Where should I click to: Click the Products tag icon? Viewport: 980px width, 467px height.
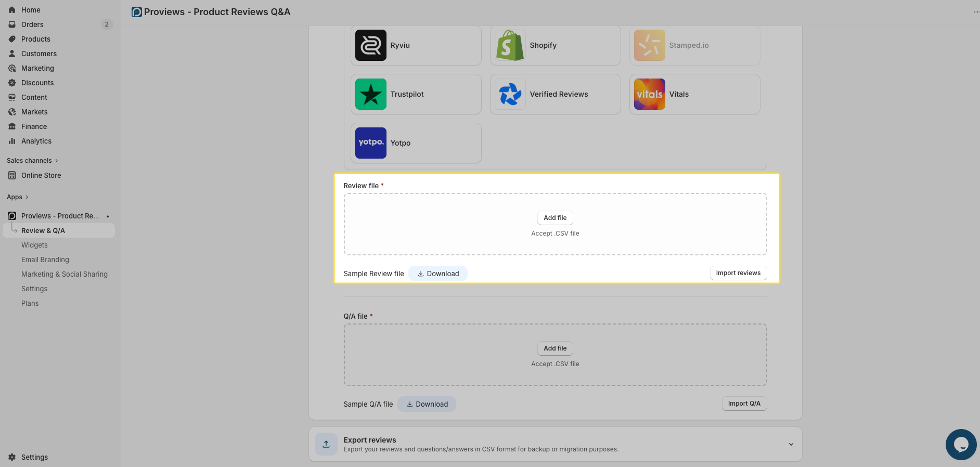tap(12, 39)
